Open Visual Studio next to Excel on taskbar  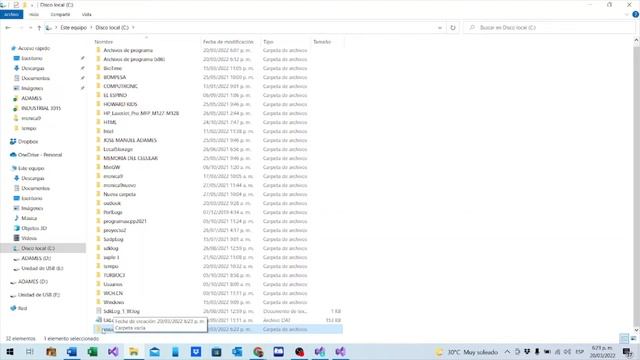click(113, 351)
